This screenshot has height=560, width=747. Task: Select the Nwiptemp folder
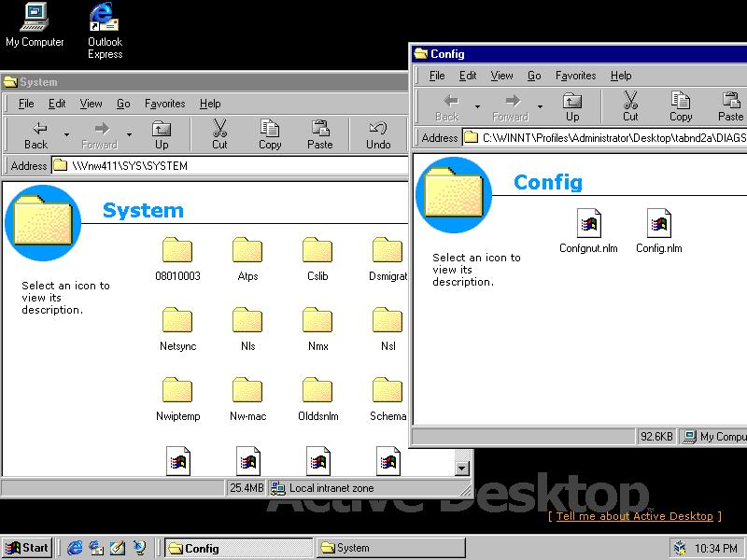177,399
